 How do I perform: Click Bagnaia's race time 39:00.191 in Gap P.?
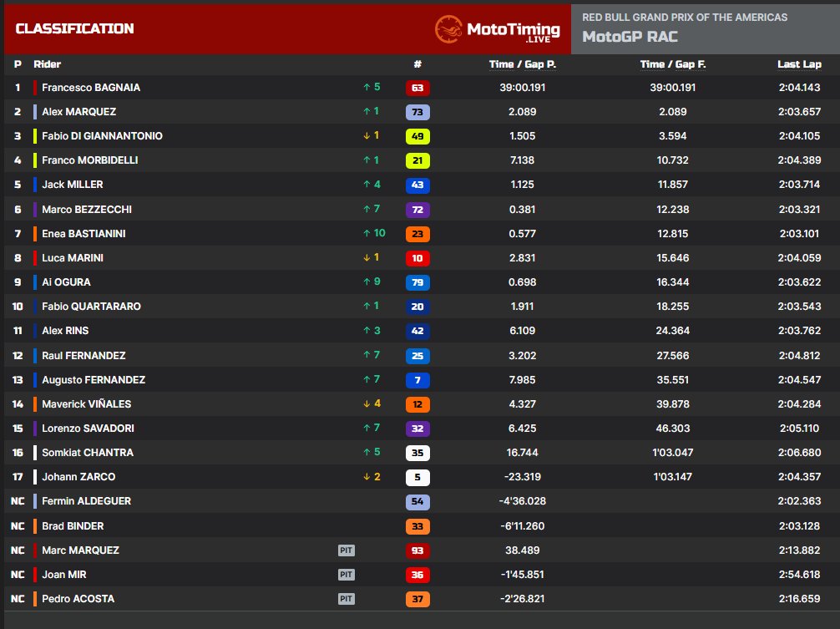(523, 88)
